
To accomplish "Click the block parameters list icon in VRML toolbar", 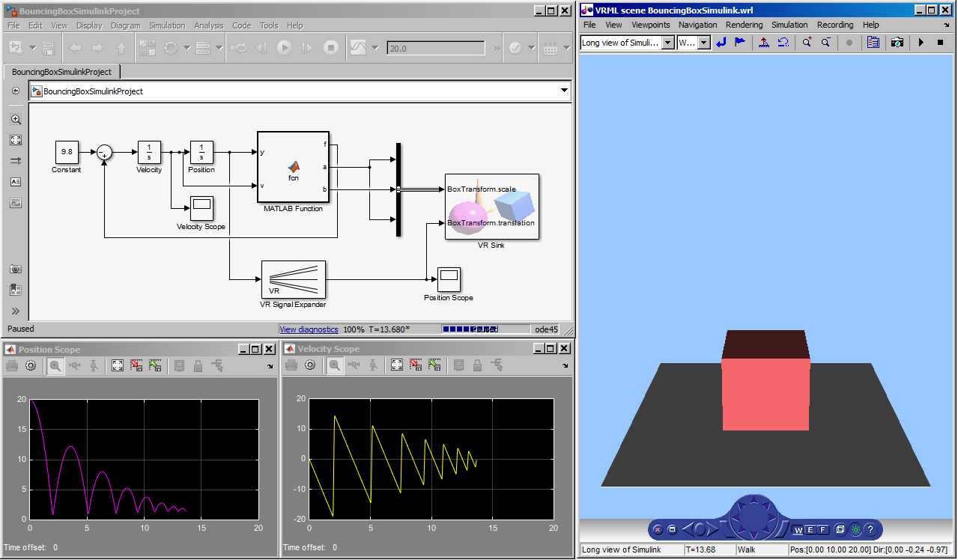I will pos(873,43).
